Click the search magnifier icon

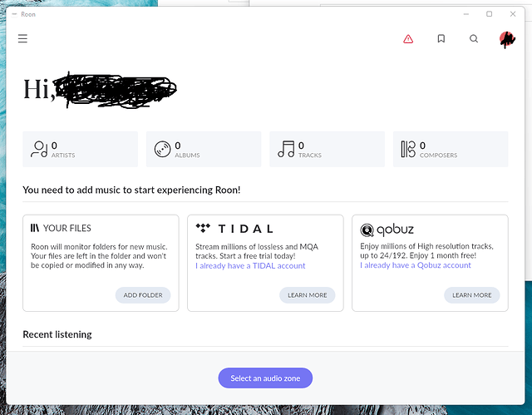click(474, 39)
